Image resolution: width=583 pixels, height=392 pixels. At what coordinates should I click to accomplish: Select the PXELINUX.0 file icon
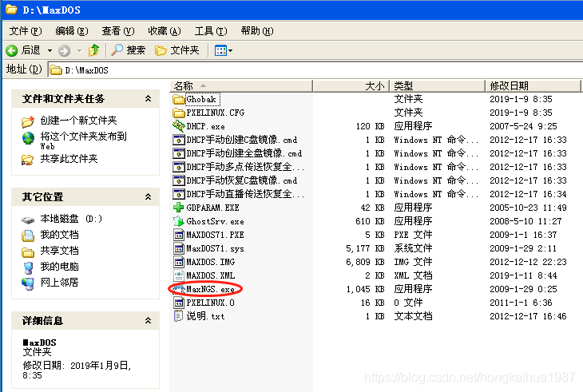click(x=179, y=303)
